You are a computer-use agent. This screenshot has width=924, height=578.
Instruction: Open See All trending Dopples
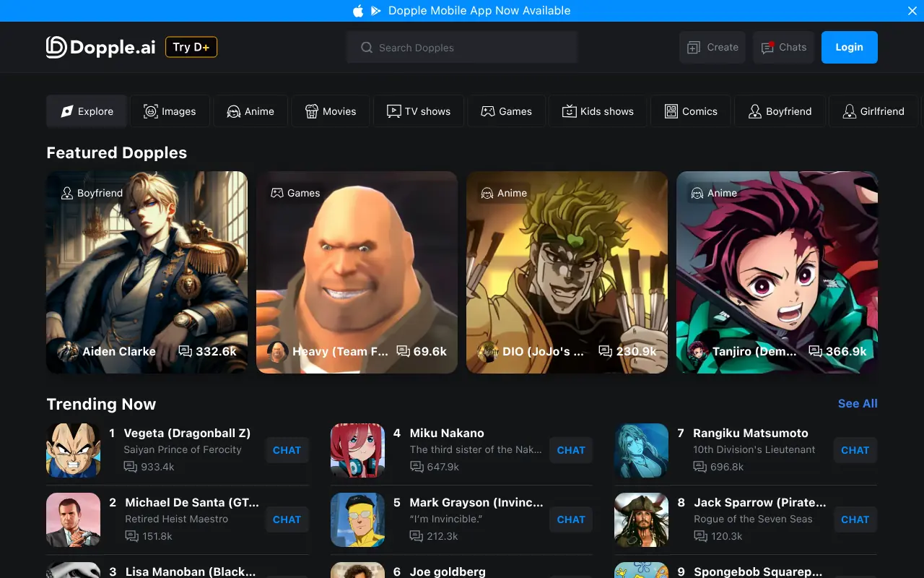858,404
